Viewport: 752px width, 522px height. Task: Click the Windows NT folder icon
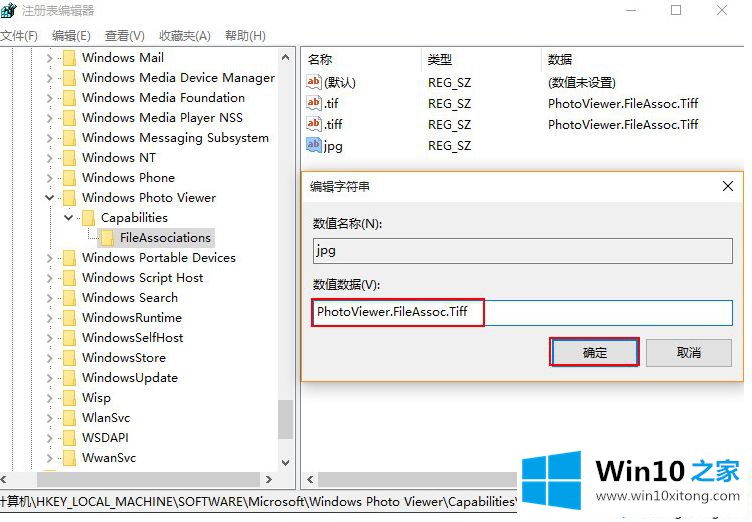(x=70, y=158)
